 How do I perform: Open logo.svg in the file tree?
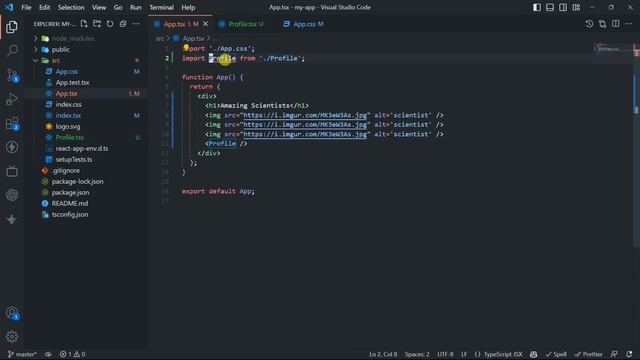click(x=68, y=127)
